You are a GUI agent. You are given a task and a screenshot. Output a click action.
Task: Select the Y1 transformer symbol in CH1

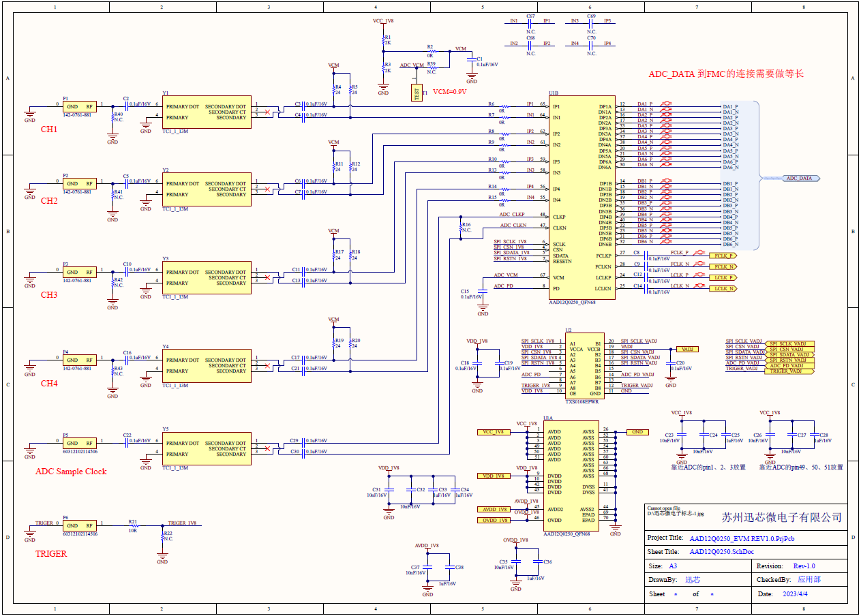pyautogui.click(x=206, y=110)
